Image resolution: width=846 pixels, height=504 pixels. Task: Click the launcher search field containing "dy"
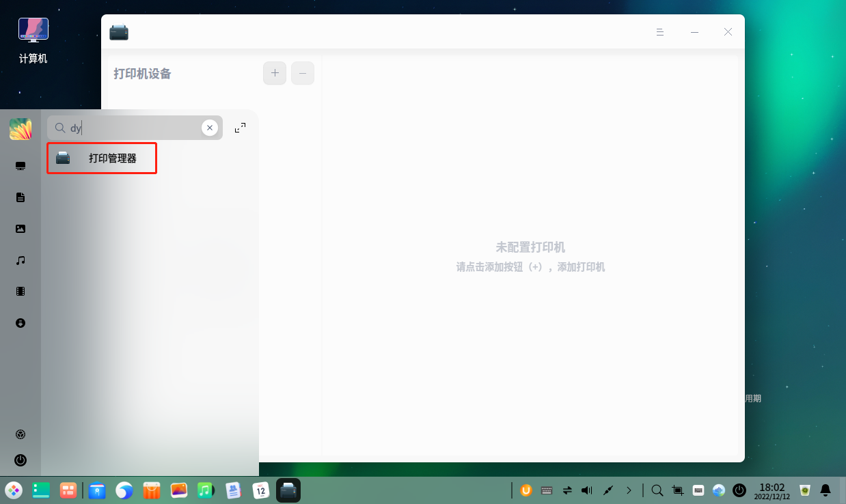point(135,128)
